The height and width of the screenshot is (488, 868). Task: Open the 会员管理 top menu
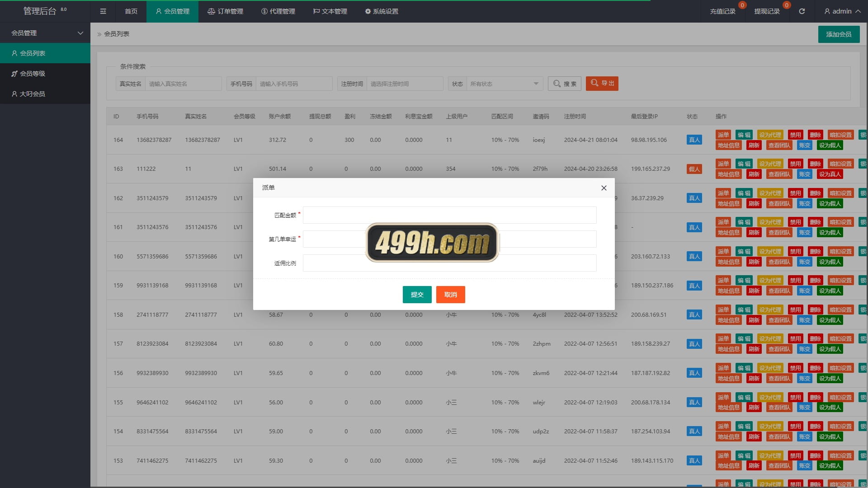pos(172,11)
